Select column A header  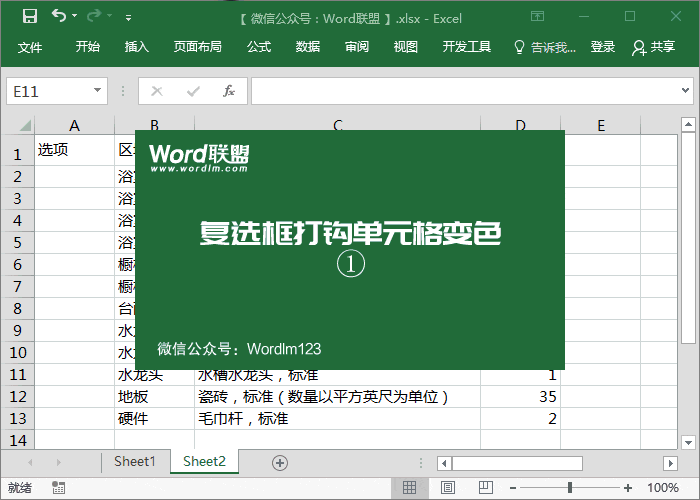click(75, 125)
